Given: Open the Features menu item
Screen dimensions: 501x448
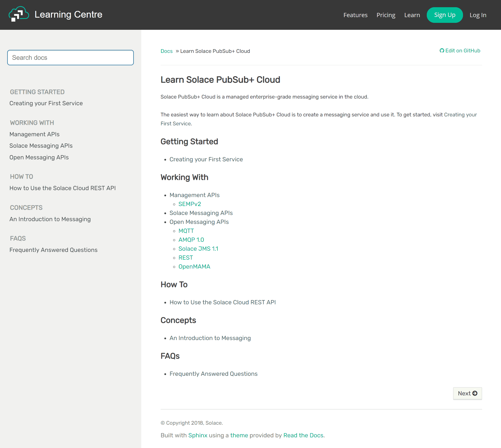Looking at the screenshot, I should click(x=355, y=15).
